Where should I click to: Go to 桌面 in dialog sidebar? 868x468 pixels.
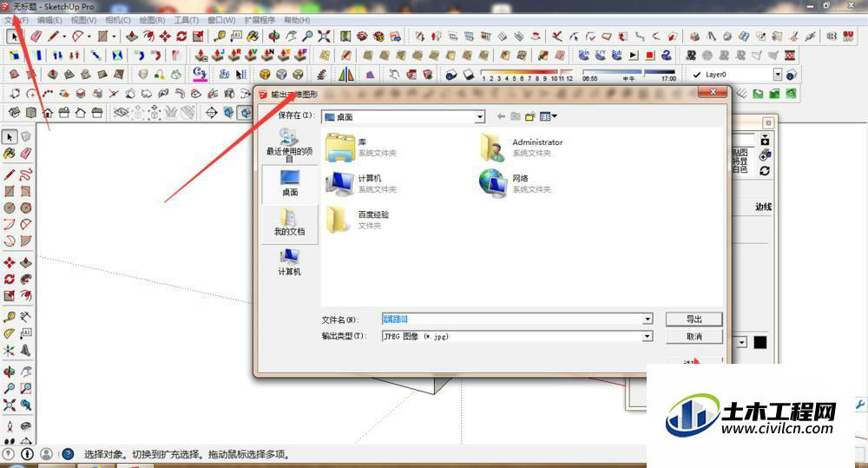pyautogui.click(x=290, y=183)
